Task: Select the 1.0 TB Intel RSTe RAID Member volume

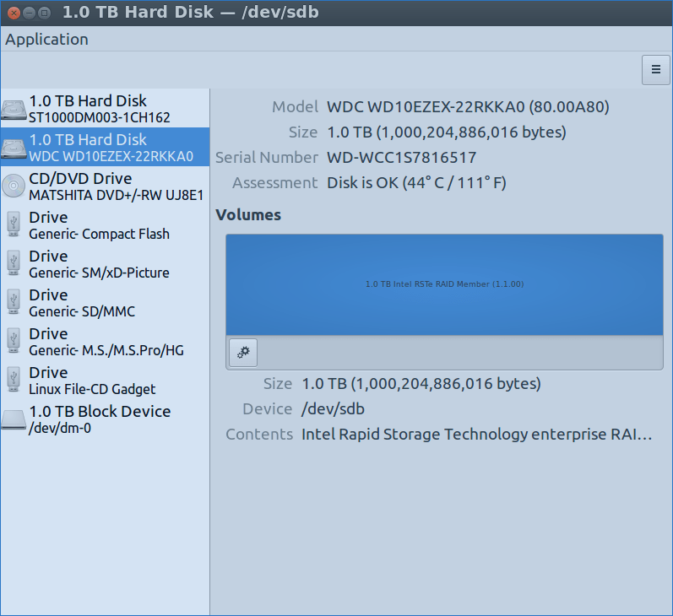Action: point(444,284)
